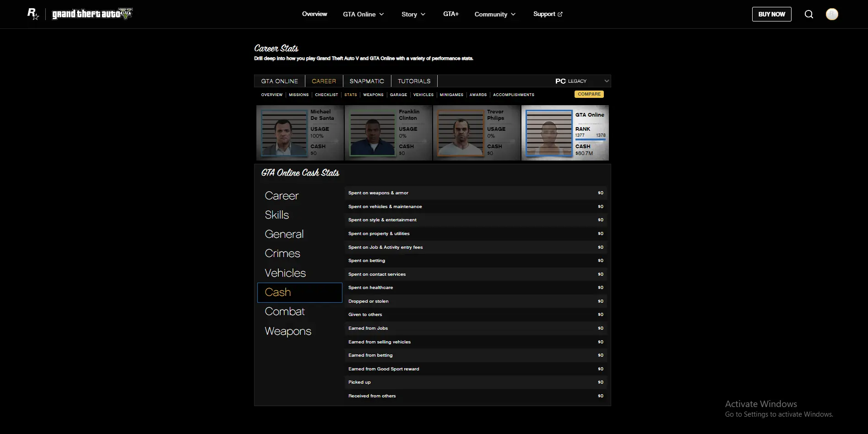Image resolution: width=868 pixels, height=434 pixels.
Task: Select Franklin Clinton character mugshot
Action: coord(372,133)
